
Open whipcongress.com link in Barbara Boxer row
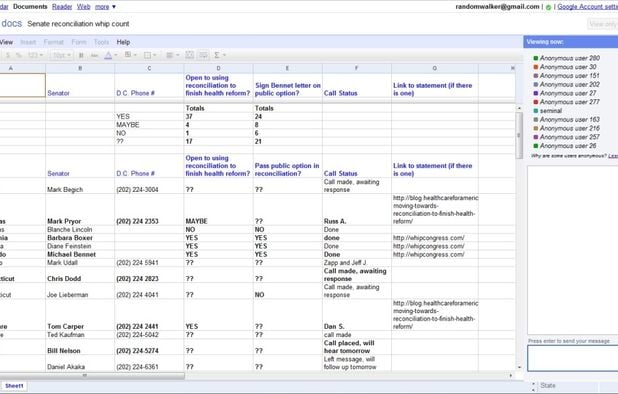pos(428,238)
